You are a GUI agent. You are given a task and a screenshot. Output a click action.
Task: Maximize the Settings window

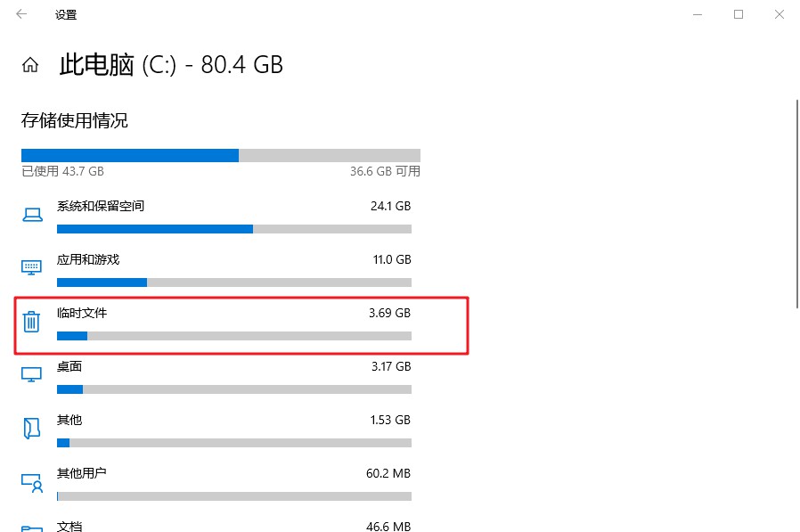739,14
